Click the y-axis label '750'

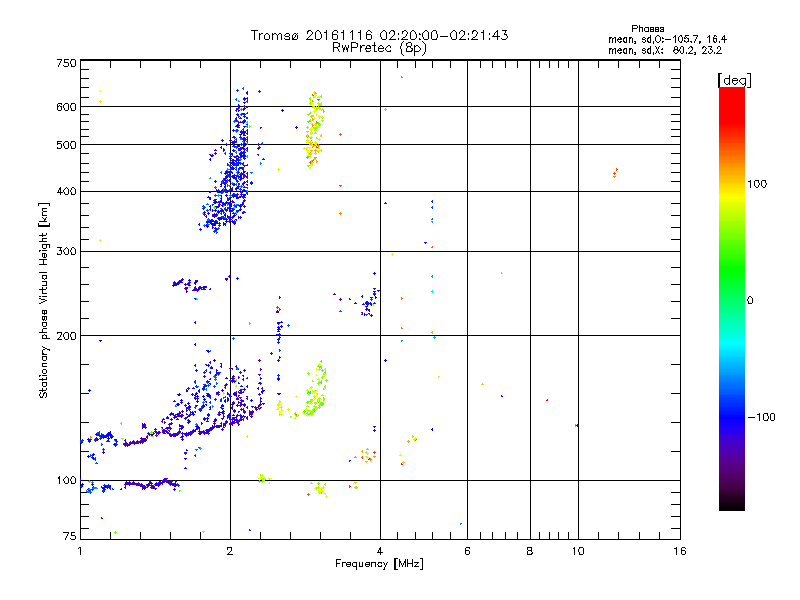[x=66, y=63]
